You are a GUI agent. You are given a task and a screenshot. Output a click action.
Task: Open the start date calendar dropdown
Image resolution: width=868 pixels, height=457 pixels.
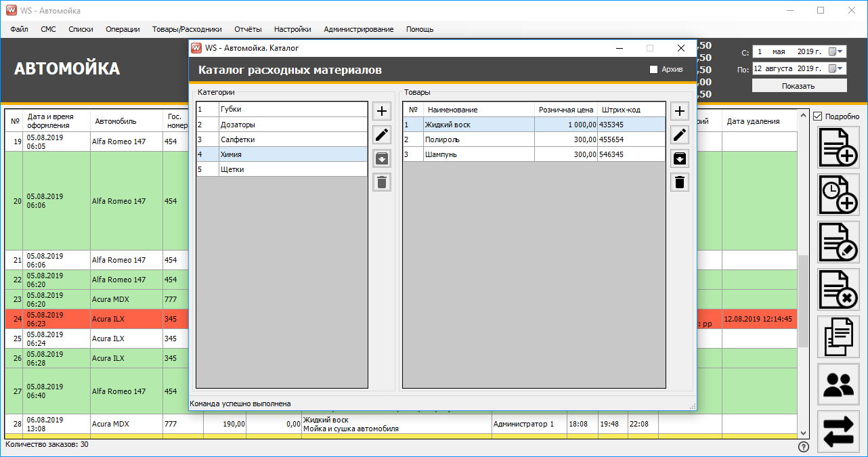(836, 51)
